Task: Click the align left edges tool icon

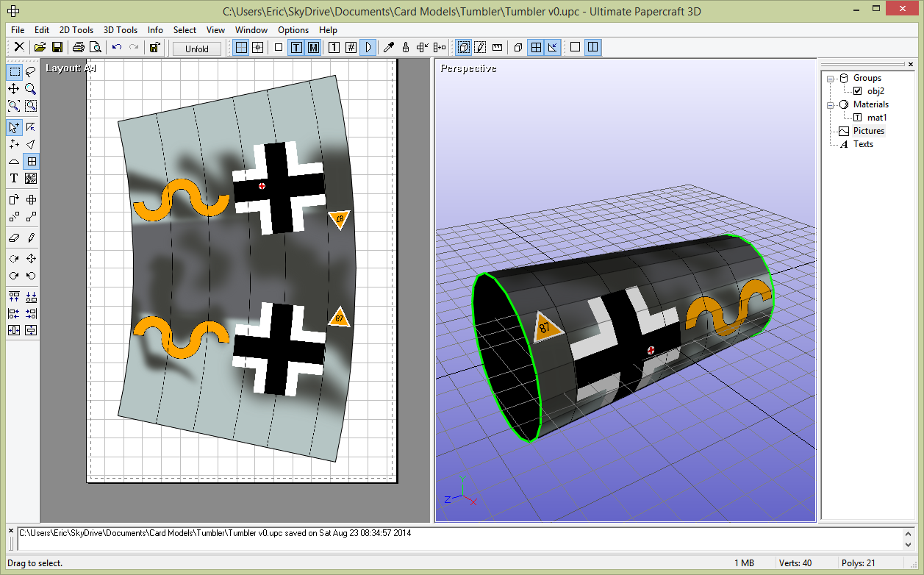Action: 14,314
